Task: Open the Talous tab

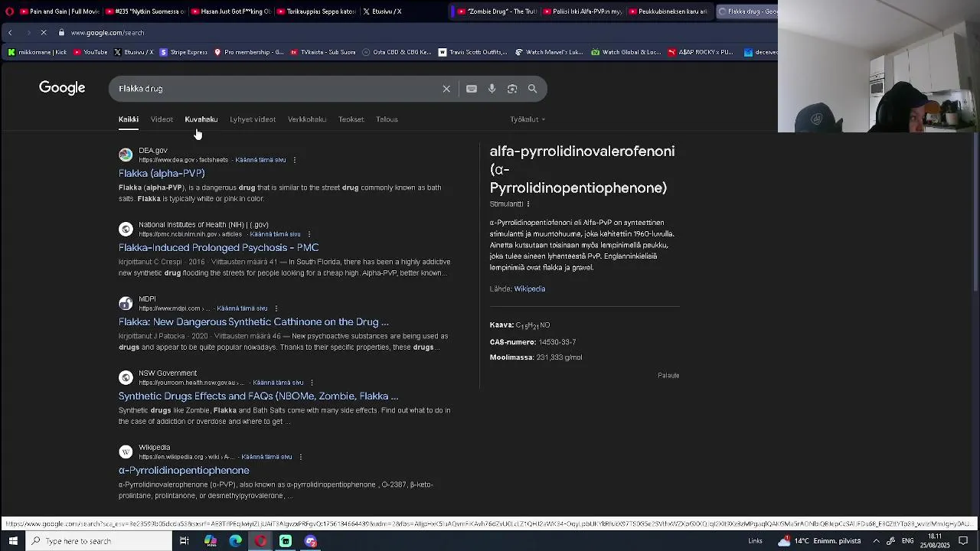Action: [387, 119]
